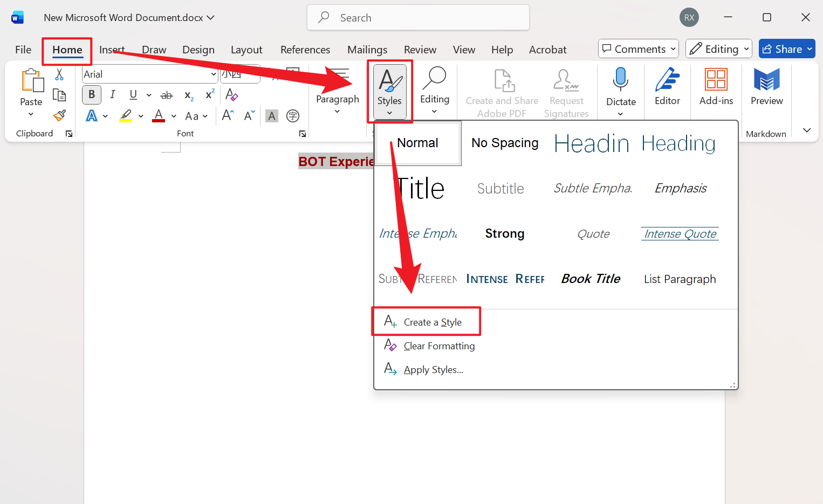Click the Add-ins grid icon
This screenshot has width=823, height=504.
tap(716, 86)
